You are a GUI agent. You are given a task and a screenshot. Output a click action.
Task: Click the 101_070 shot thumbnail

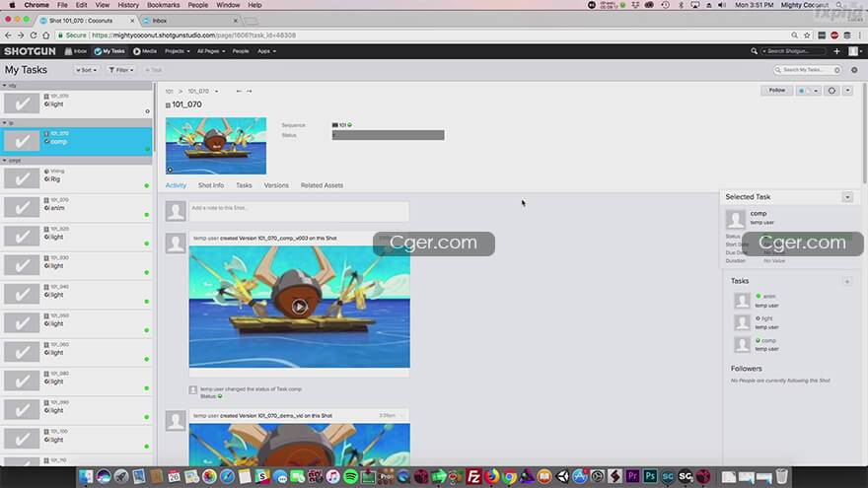[216, 146]
